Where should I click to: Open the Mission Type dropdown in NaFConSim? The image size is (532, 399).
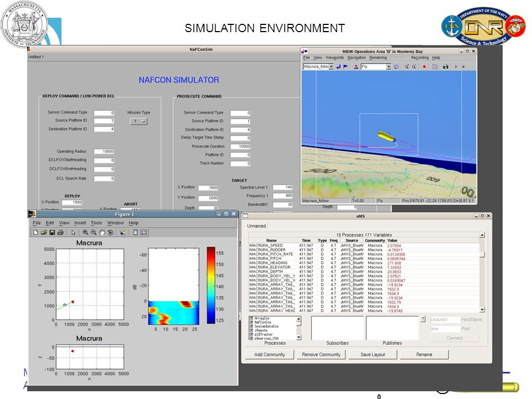tap(139, 121)
